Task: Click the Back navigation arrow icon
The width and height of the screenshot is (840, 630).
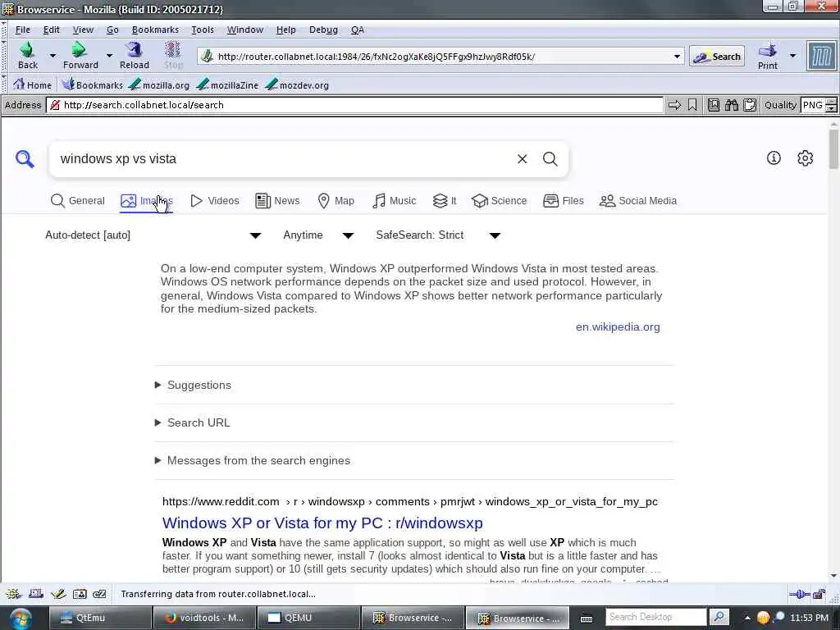Action: pyautogui.click(x=27, y=50)
